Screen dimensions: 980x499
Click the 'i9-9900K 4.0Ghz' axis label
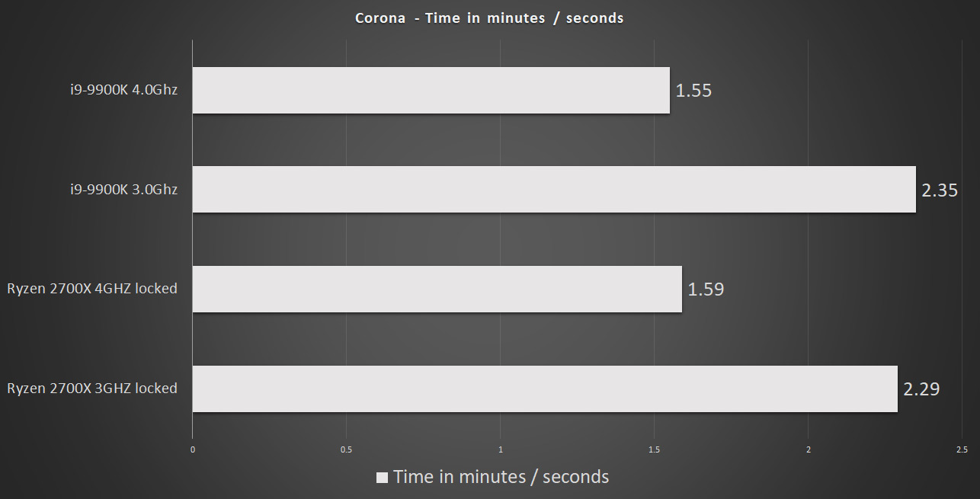124,91
